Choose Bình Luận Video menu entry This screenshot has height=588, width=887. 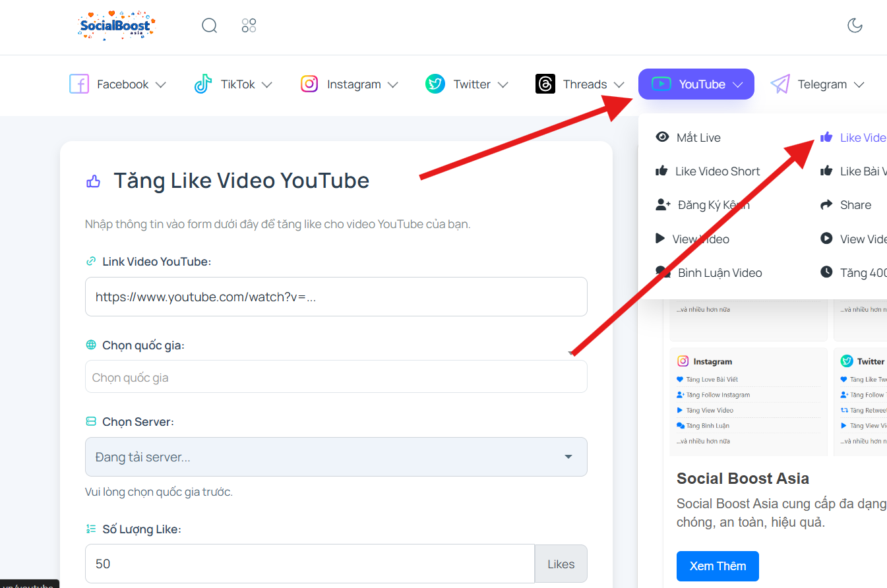tap(708, 273)
